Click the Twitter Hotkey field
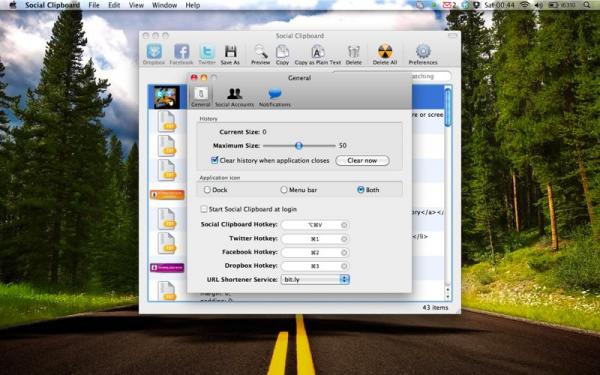Viewport: 600px width, 375px height. pyautogui.click(x=315, y=239)
